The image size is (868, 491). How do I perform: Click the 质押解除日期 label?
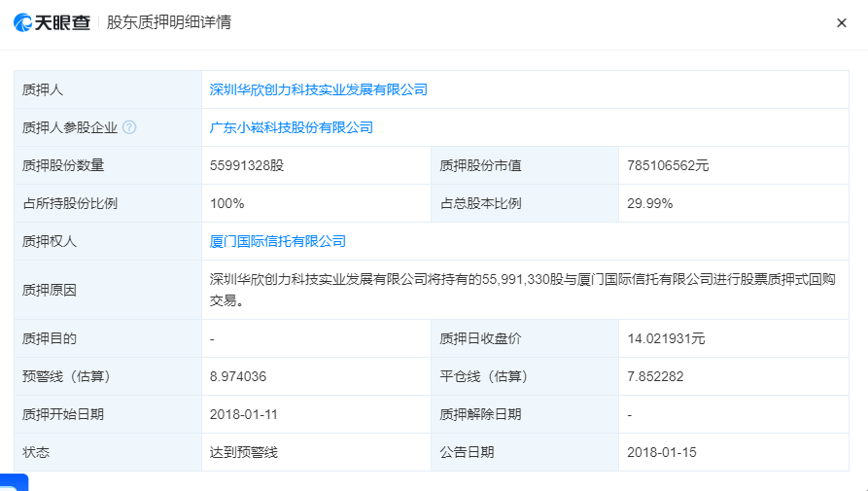click(480, 414)
